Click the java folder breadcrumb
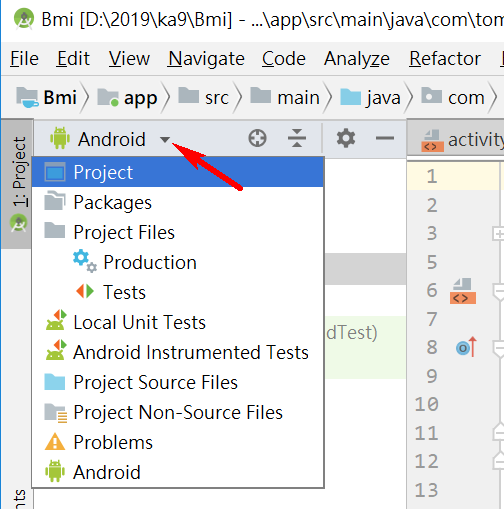 [370, 98]
